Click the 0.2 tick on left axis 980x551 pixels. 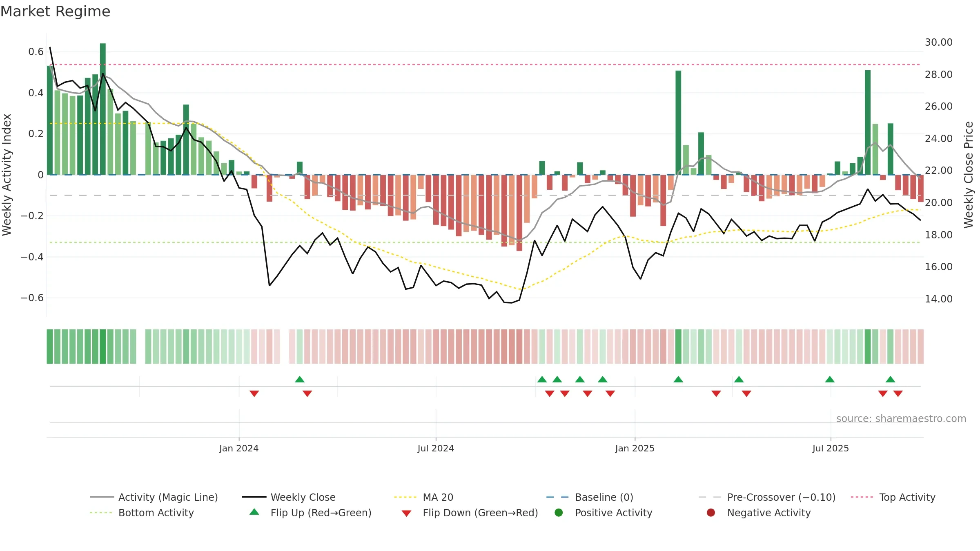(36, 134)
